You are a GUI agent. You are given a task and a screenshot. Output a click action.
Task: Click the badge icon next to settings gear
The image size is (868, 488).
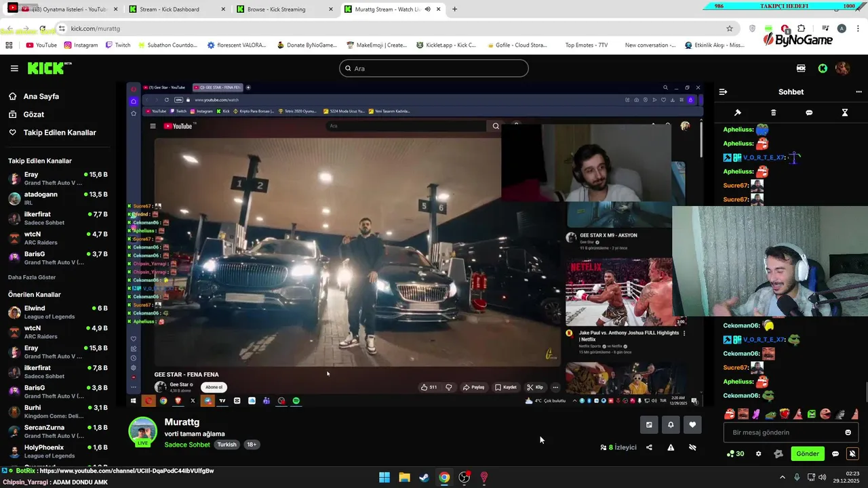coord(778,454)
